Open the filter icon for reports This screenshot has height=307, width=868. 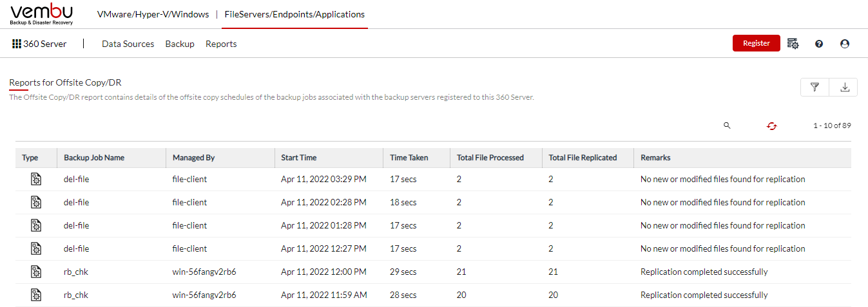[x=815, y=88]
